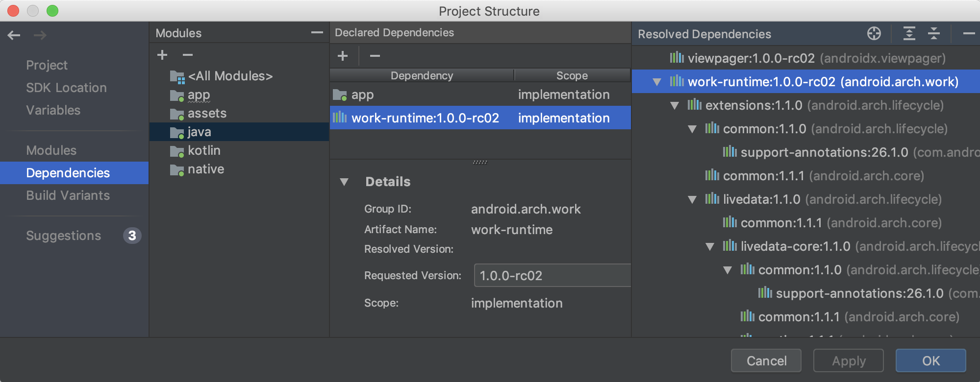Viewport: 980px width, 382px height.
Task: Open the SDK Location section
Action: [66, 88]
